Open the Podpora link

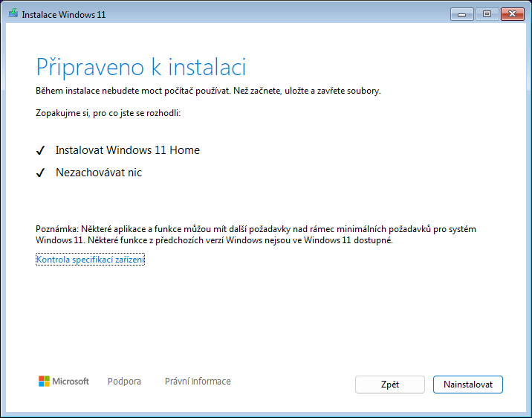click(124, 382)
